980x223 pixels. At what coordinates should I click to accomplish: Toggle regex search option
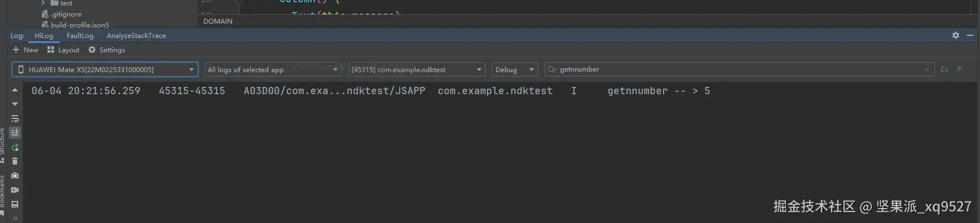pos(960,69)
